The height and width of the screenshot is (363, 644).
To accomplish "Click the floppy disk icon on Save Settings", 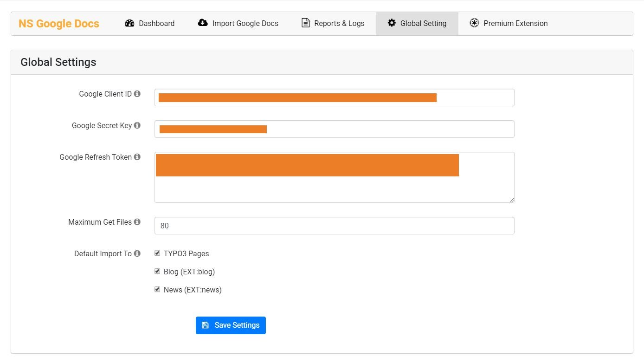I will [x=206, y=325].
